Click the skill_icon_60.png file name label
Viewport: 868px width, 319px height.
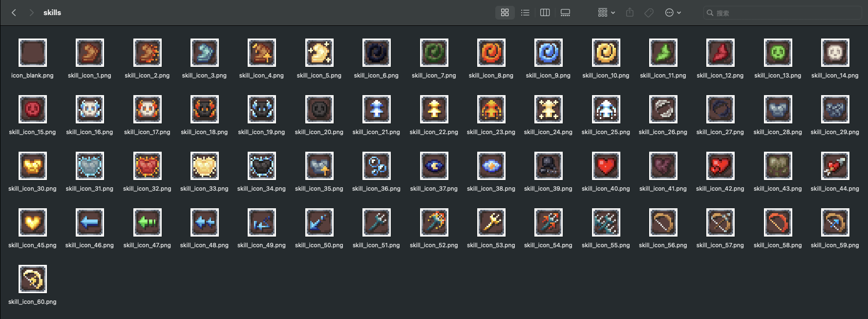tap(32, 302)
